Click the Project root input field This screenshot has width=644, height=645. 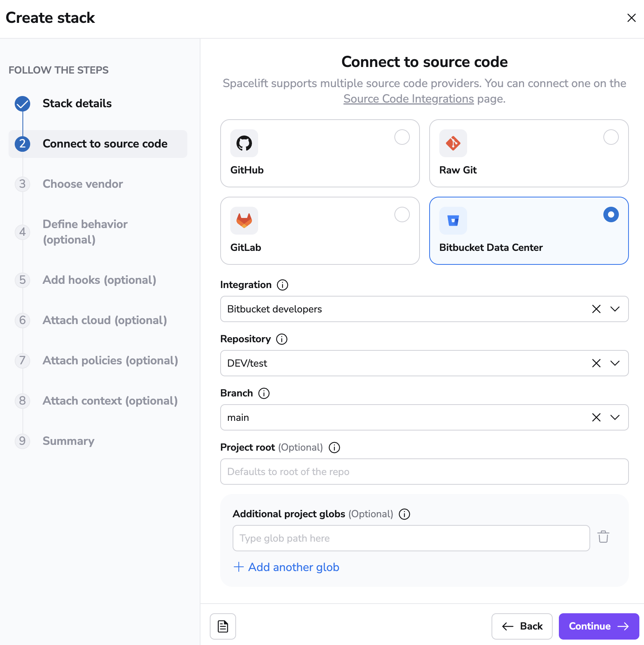coord(424,472)
